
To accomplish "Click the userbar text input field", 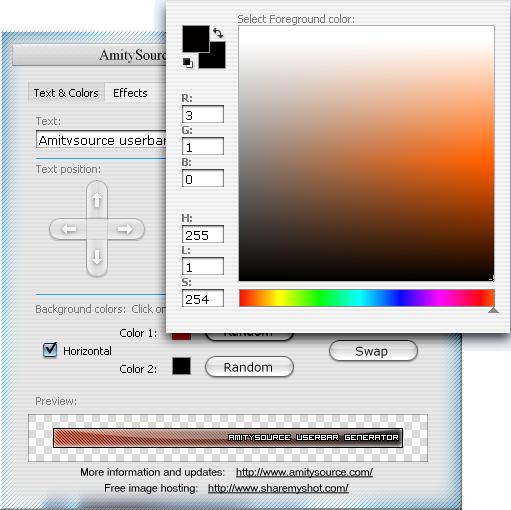I will [101, 139].
